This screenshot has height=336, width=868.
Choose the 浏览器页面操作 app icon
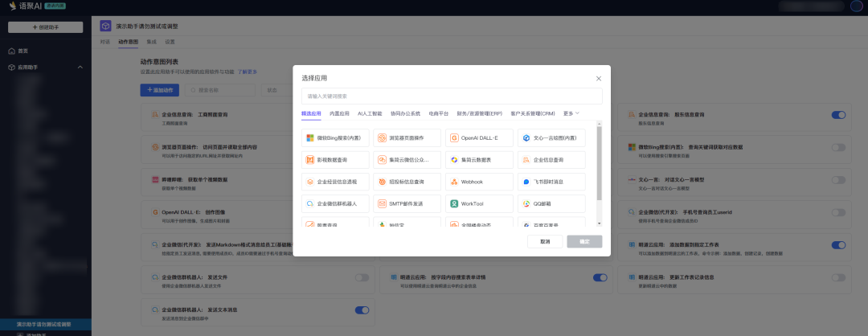point(382,137)
